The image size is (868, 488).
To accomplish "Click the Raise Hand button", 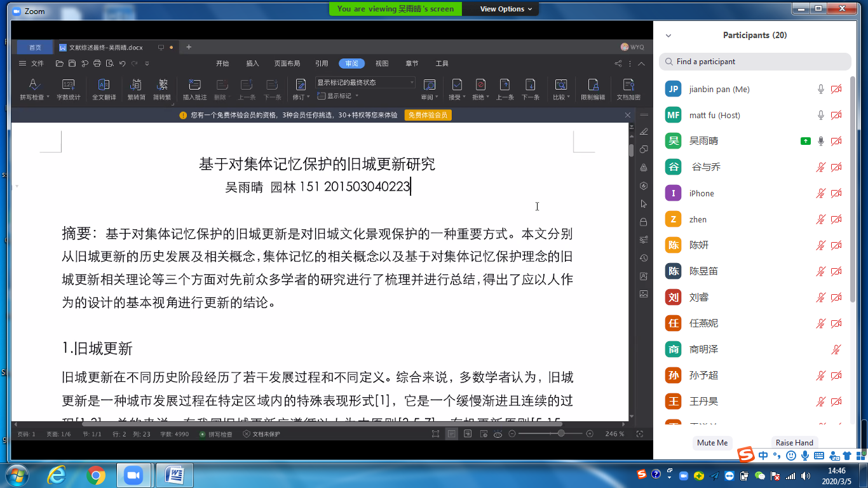I will tap(794, 443).
